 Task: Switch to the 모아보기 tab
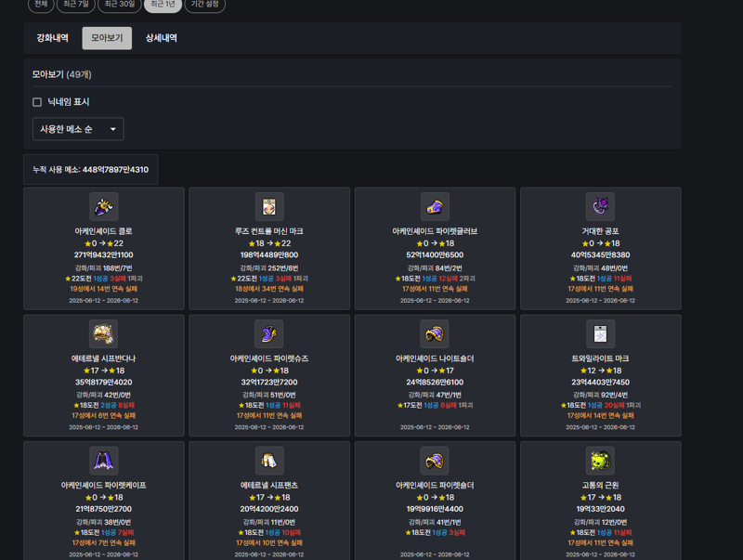(x=107, y=38)
